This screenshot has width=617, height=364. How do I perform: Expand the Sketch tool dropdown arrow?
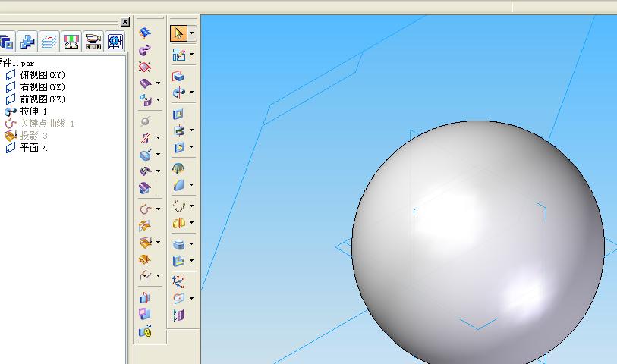tap(192, 55)
